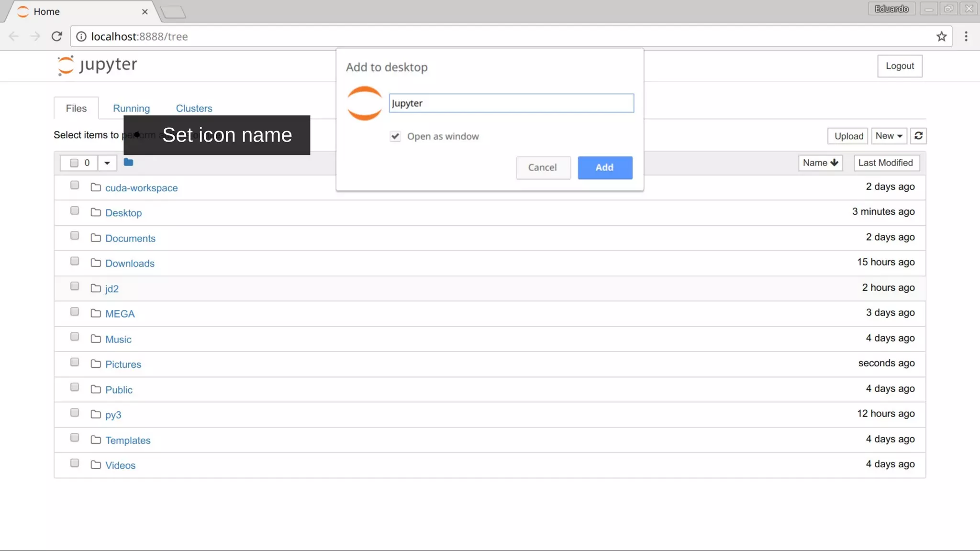Check the box for Downloads folder
Screen dimensions: 980x551
(75, 261)
